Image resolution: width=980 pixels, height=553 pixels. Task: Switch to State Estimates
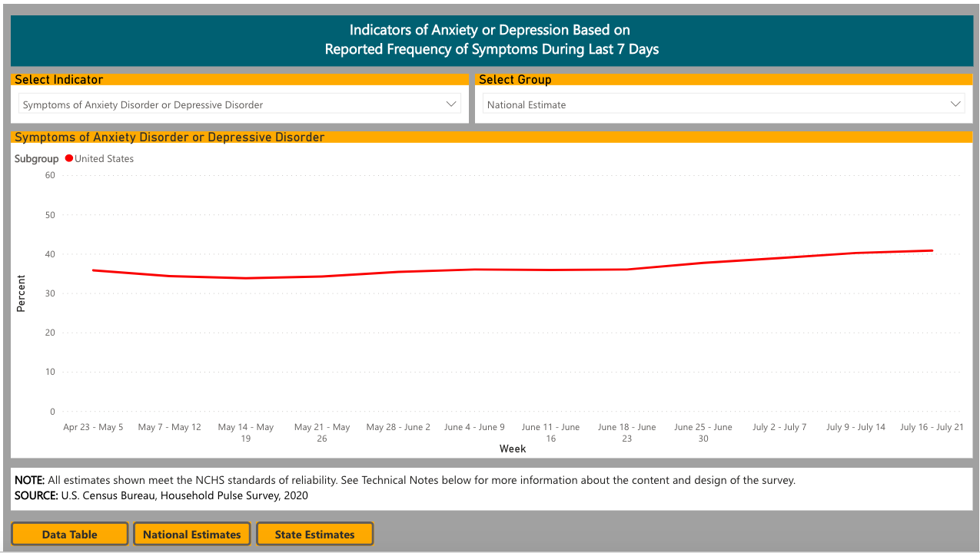[x=314, y=535]
